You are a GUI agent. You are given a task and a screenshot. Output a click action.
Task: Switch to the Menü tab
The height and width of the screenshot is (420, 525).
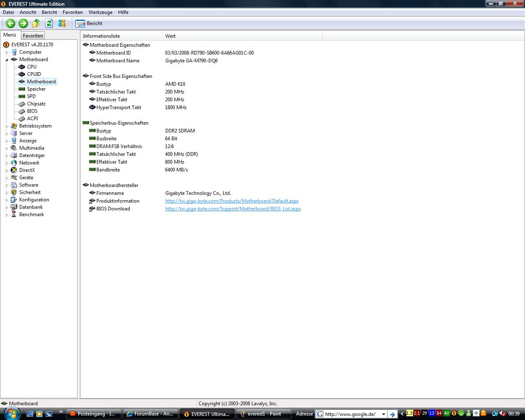click(x=10, y=35)
